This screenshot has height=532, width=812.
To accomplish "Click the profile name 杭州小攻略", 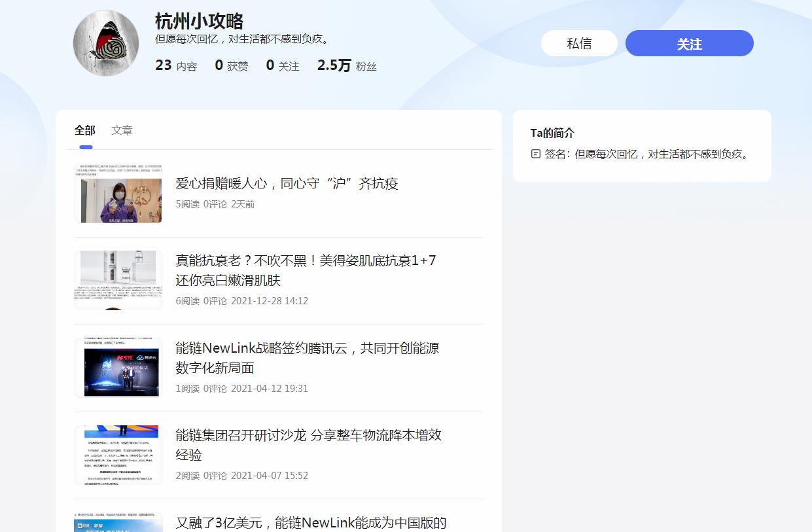I will pos(200,21).
